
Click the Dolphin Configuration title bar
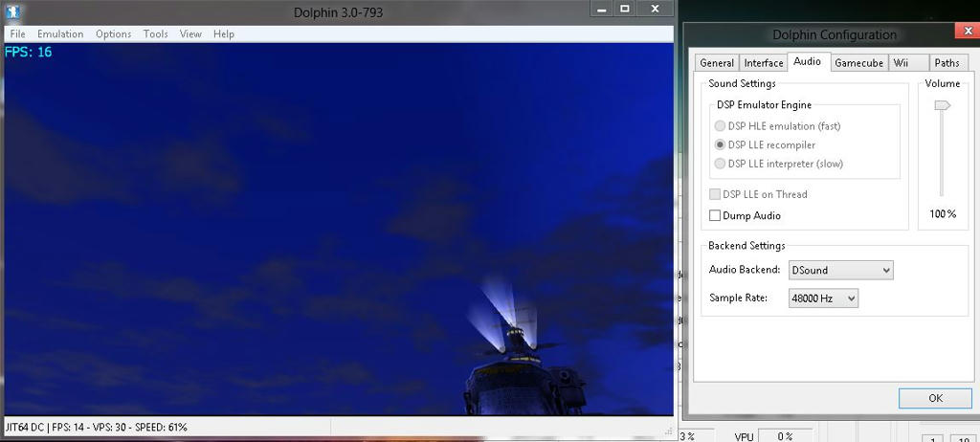tap(834, 34)
